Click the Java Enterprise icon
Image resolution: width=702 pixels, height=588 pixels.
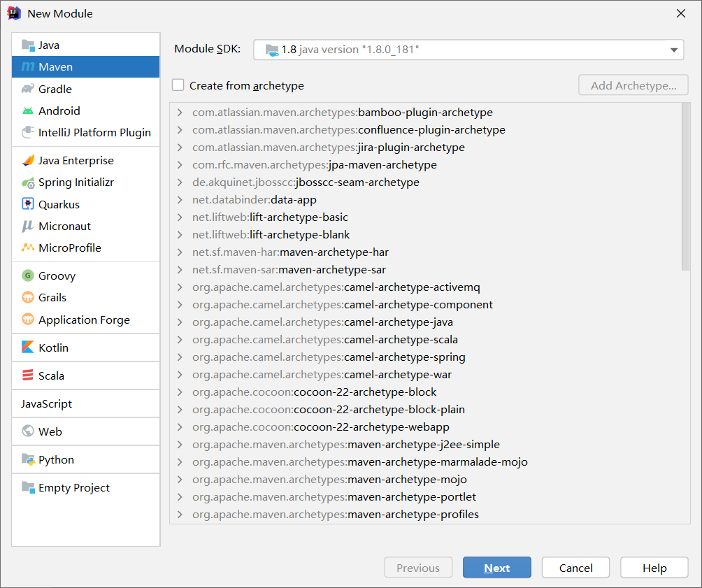28,160
